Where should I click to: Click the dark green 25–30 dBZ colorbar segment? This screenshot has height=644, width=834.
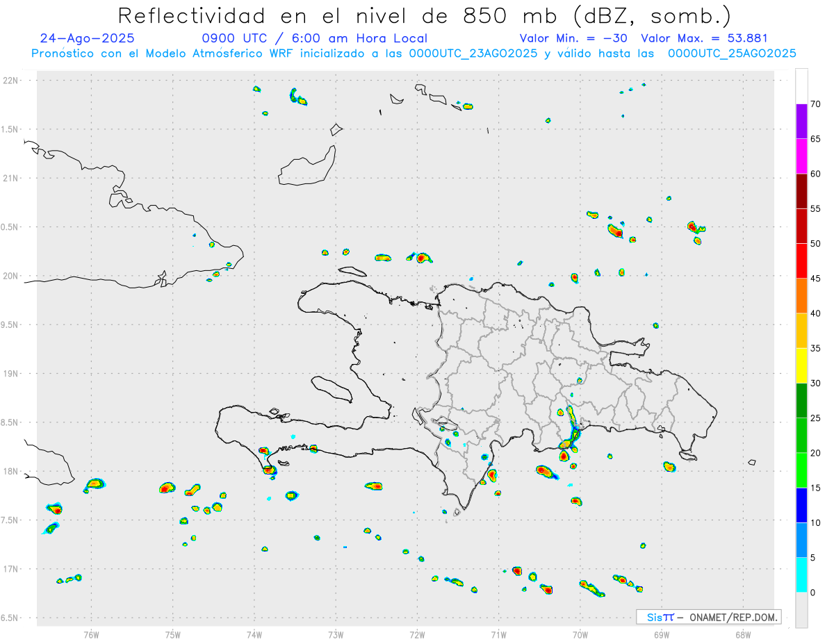[801, 401]
